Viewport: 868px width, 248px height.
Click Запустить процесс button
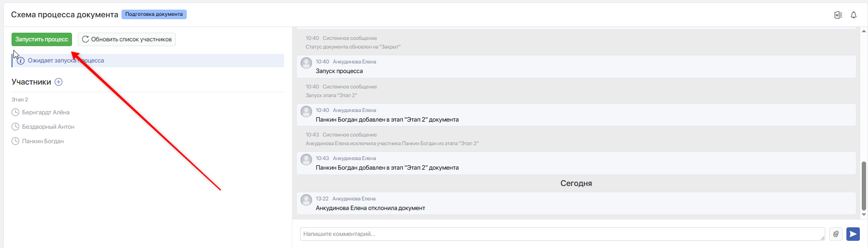42,39
